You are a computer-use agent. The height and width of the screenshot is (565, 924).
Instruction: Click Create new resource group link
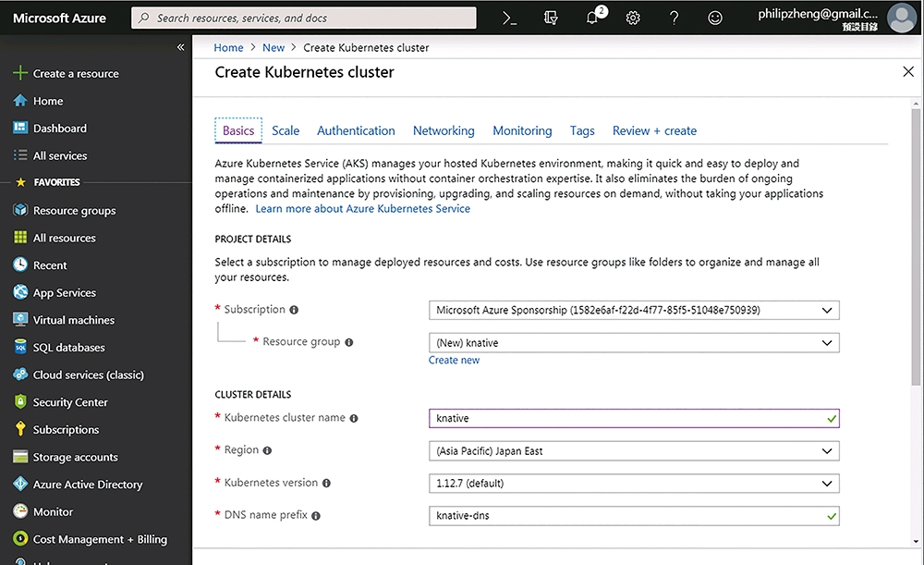coord(454,360)
